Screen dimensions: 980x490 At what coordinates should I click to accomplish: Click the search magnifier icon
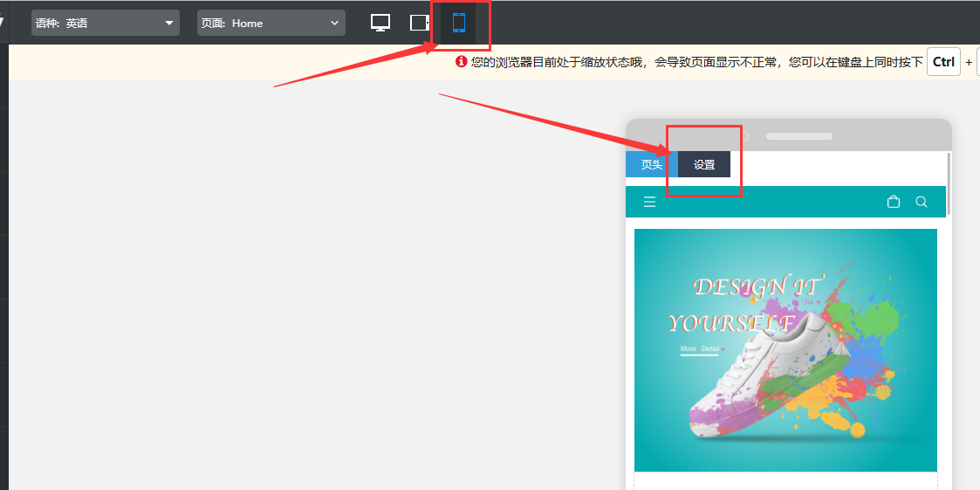click(922, 202)
